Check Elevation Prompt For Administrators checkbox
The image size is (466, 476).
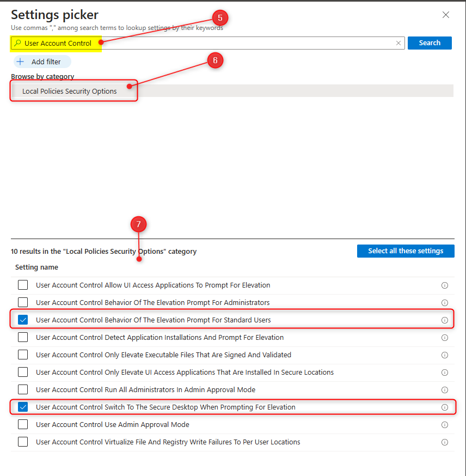click(23, 302)
